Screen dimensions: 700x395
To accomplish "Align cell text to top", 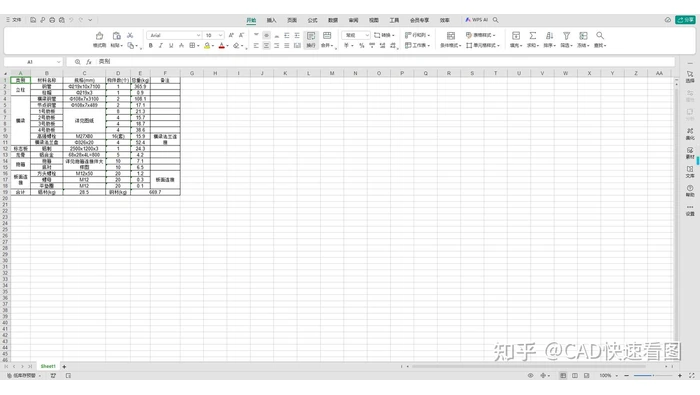I will click(256, 35).
